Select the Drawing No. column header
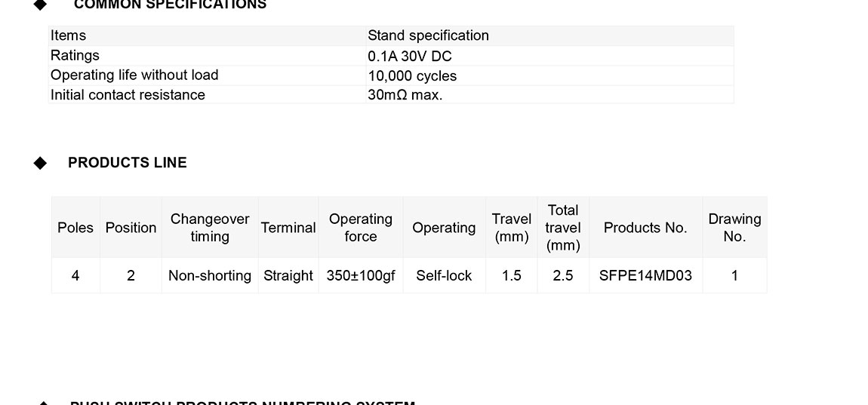868x405 pixels. pyautogui.click(x=734, y=228)
